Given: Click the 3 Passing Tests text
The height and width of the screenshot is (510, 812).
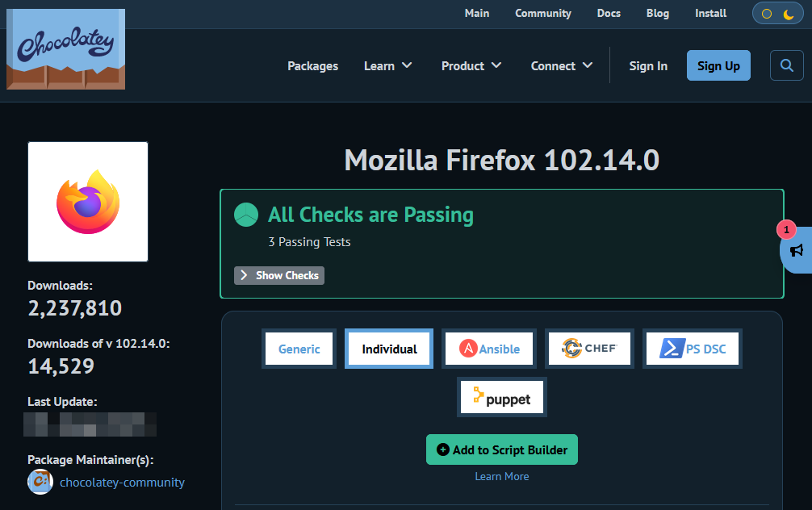Looking at the screenshot, I should [x=309, y=242].
